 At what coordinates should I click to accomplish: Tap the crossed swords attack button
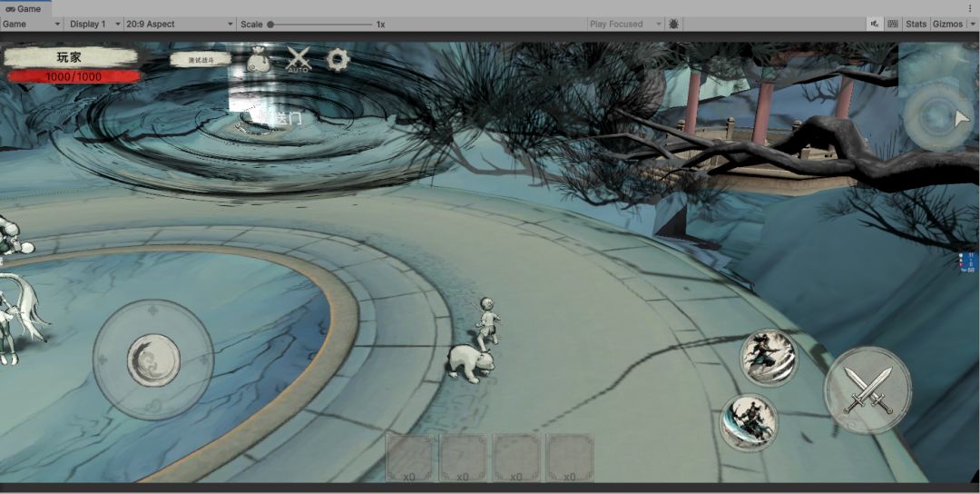click(867, 390)
